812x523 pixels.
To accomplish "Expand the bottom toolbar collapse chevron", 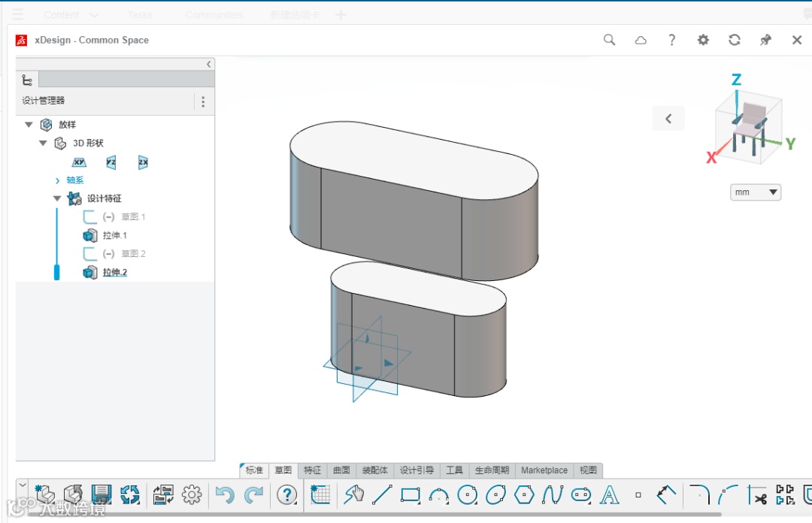I will tap(22, 485).
